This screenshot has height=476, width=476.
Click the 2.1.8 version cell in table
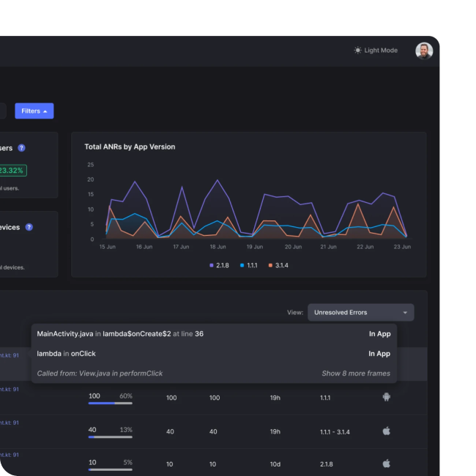327,464
